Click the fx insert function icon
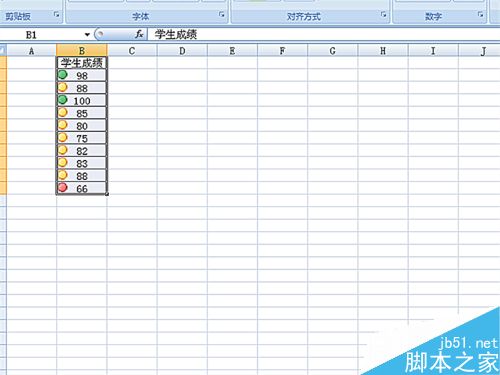500x375 pixels. 139,34
